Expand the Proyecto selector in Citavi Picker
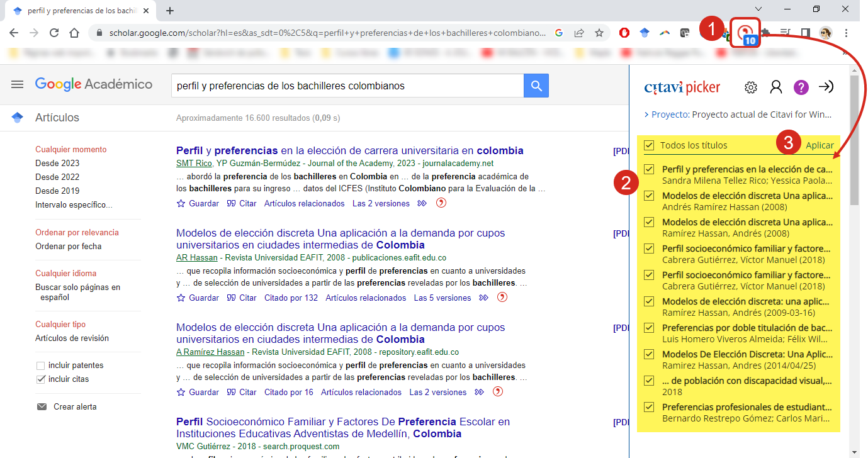 coord(738,114)
